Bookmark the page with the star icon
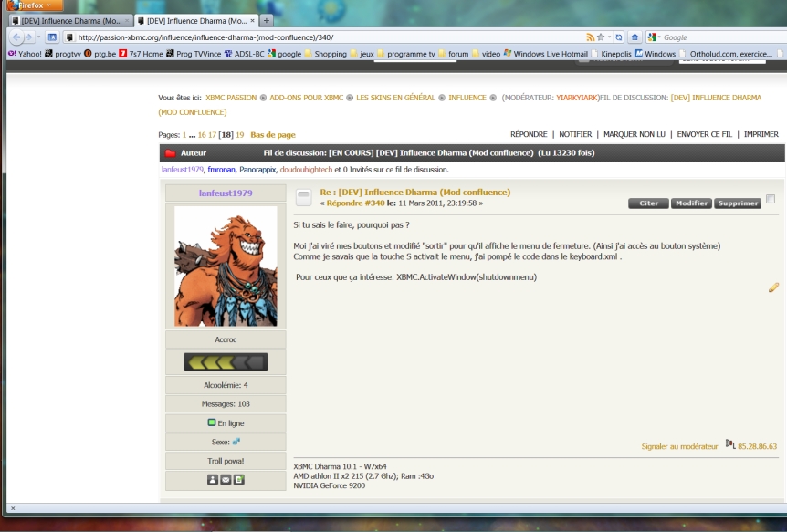 (x=601, y=37)
